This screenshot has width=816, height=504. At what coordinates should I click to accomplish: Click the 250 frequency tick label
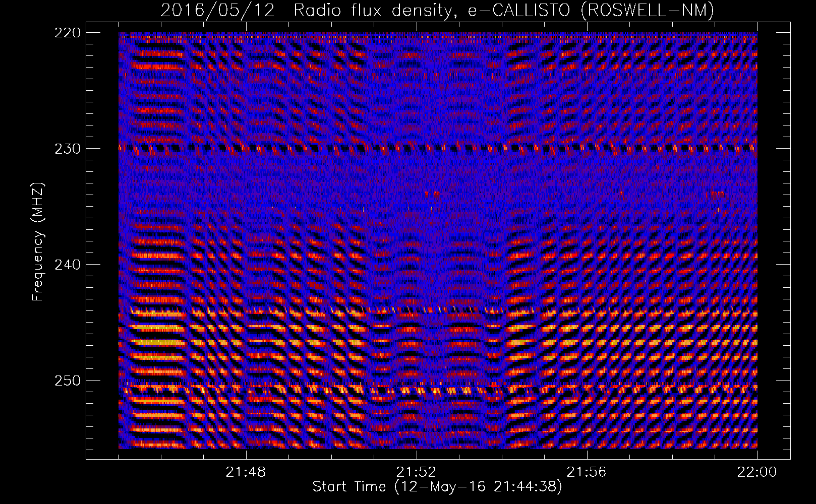coord(67,381)
